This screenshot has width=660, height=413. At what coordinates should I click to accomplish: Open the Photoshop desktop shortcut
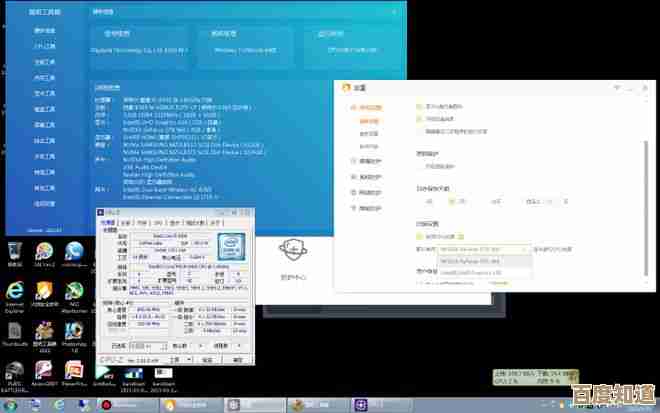(74, 336)
